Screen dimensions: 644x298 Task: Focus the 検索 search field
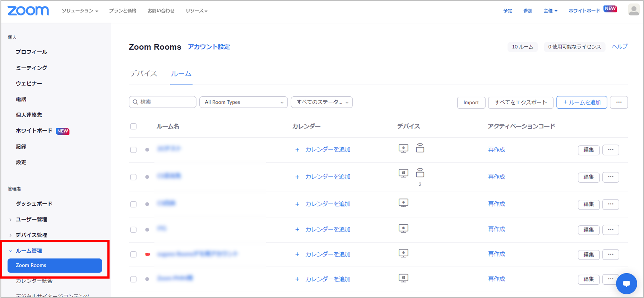[162, 102]
